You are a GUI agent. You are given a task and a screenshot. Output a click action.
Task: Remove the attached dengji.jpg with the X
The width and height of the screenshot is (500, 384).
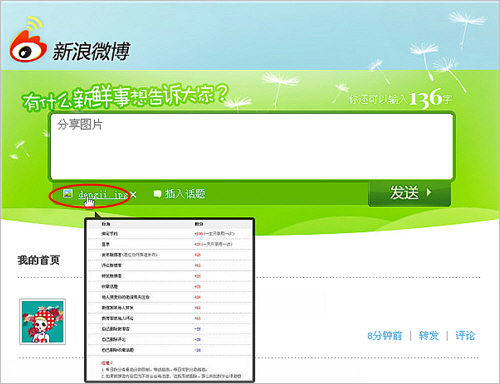pyautogui.click(x=133, y=194)
